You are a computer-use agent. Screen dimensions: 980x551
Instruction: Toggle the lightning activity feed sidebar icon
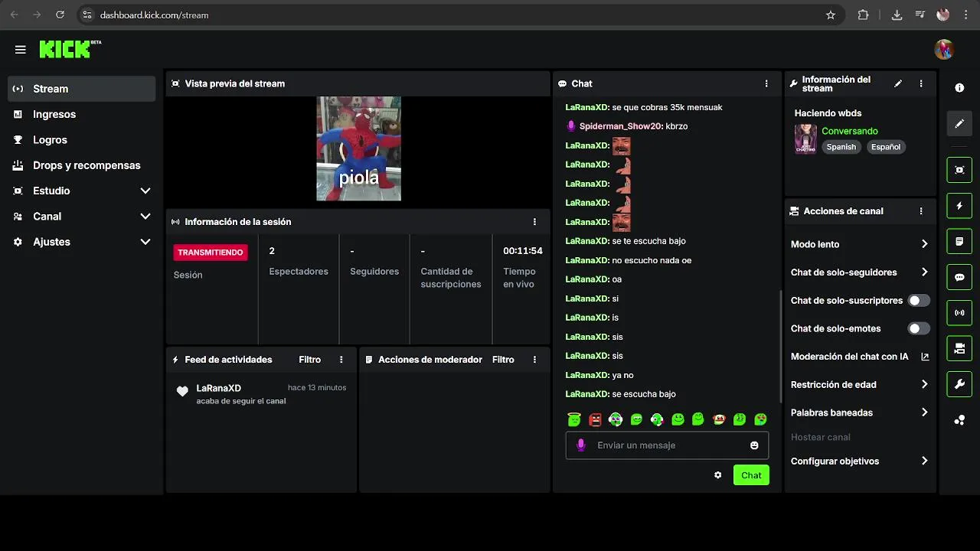[x=959, y=206]
